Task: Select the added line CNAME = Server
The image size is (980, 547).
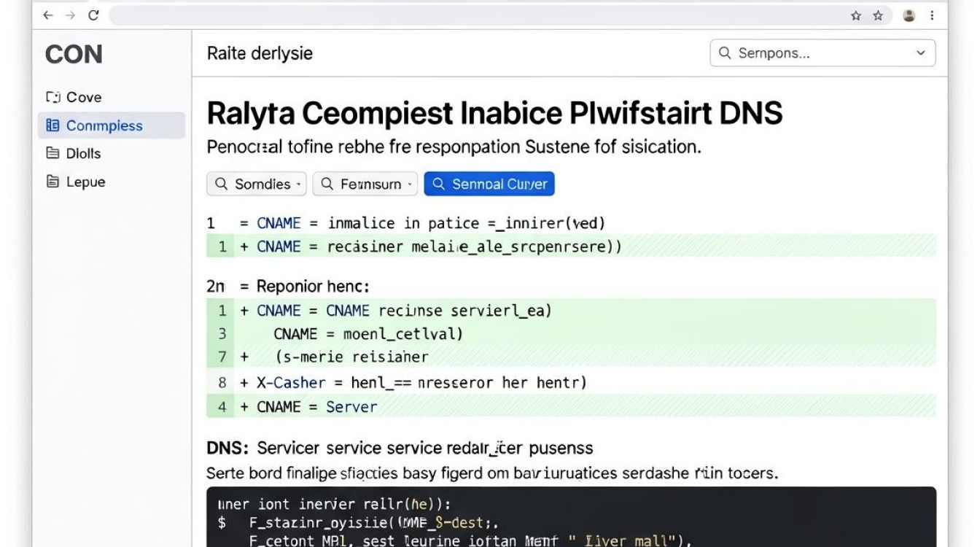Action: click(x=571, y=406)
